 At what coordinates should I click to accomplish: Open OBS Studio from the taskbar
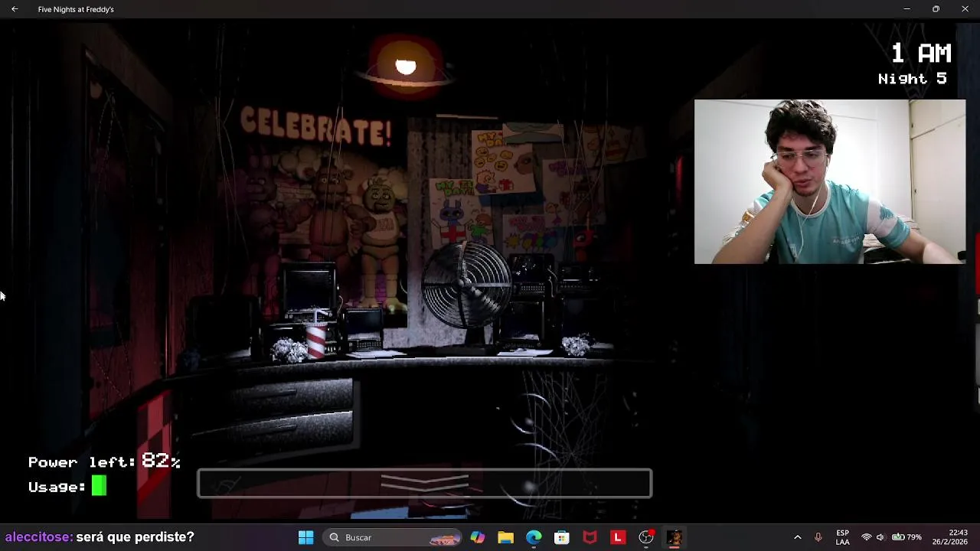click(646, 537)
